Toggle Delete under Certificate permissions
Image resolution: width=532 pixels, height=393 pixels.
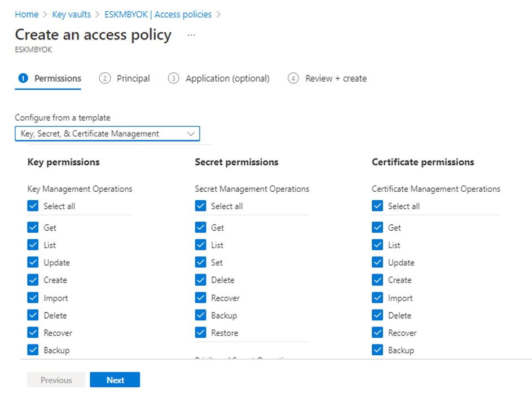[x=377, y=315]
